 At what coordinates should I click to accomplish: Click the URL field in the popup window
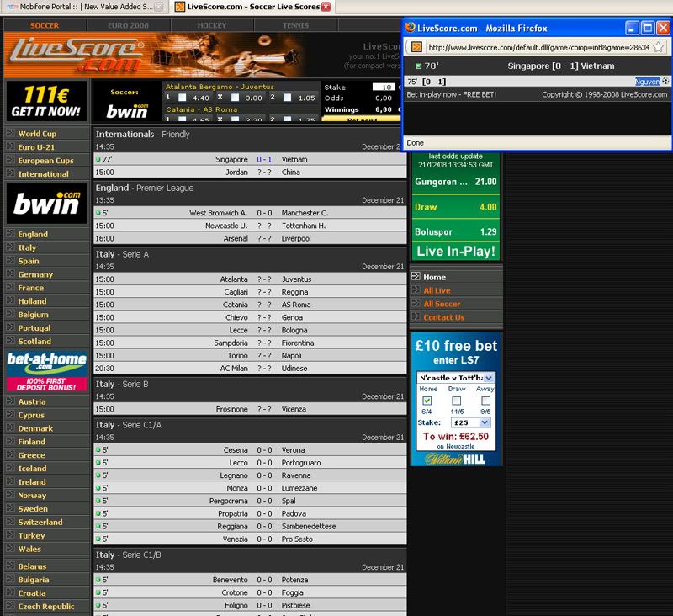coord(538,47)
